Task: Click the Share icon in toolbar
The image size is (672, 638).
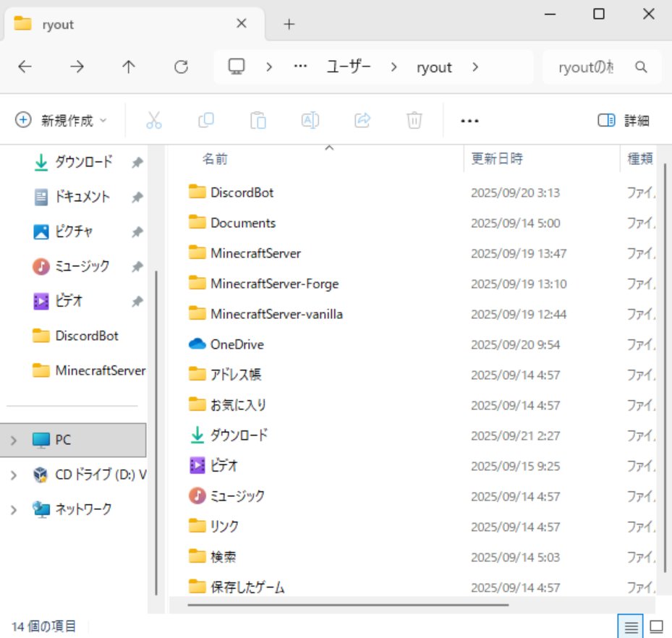Action: point(362,120)
